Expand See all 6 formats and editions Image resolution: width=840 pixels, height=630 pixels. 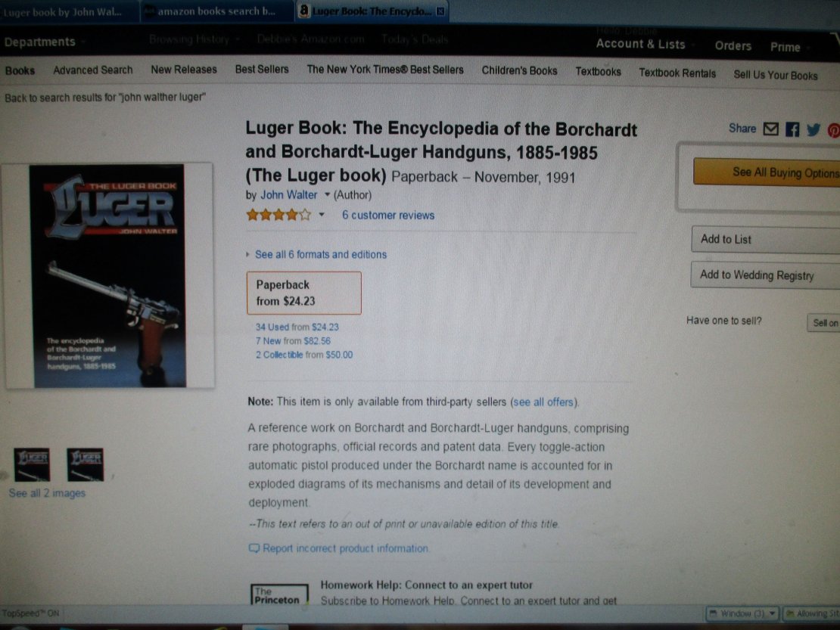click(320, 255)
